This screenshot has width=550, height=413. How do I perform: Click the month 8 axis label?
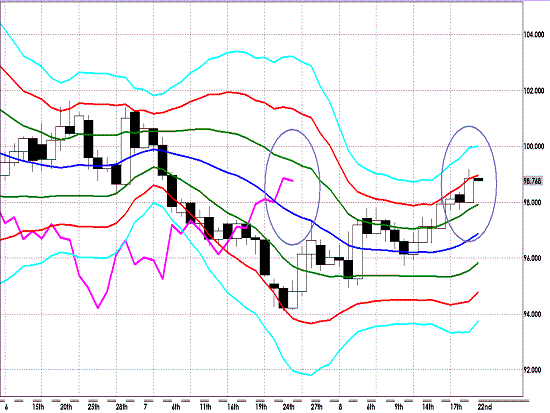pyautogui.click(x=341, y=407)
